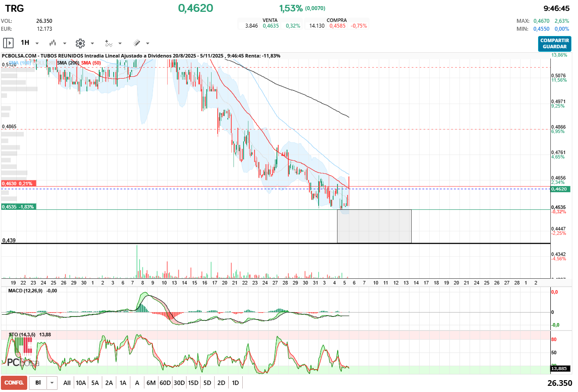578x392 pixels.
Task: Toggle the side panel icon
Action: pos(8,43)
